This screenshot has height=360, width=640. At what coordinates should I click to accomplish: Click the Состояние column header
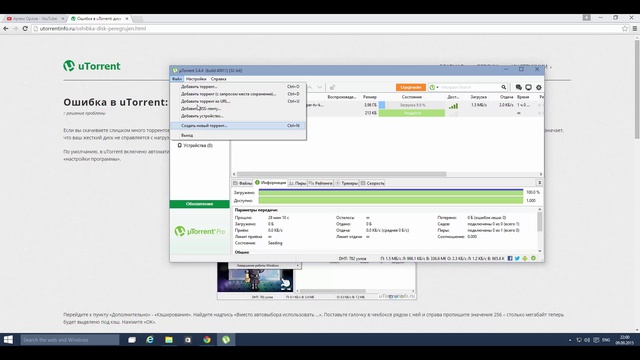pos(412,97)
